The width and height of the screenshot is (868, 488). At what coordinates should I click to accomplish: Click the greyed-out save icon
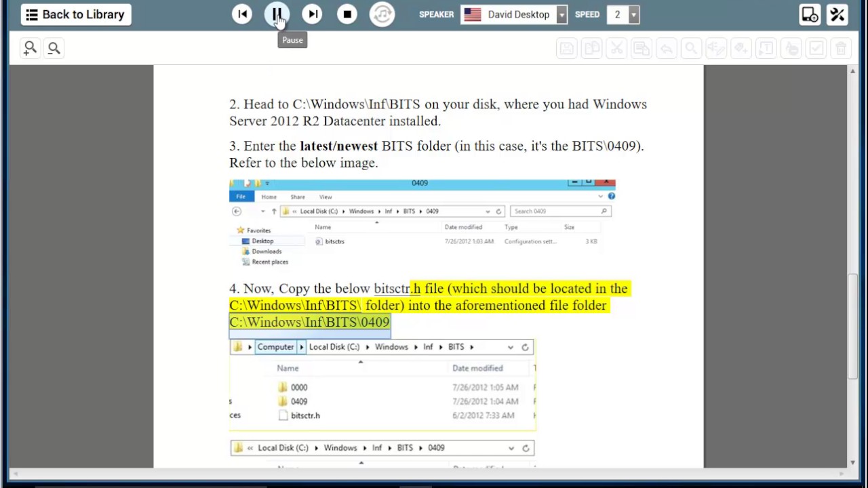click(x=566, y=48)
